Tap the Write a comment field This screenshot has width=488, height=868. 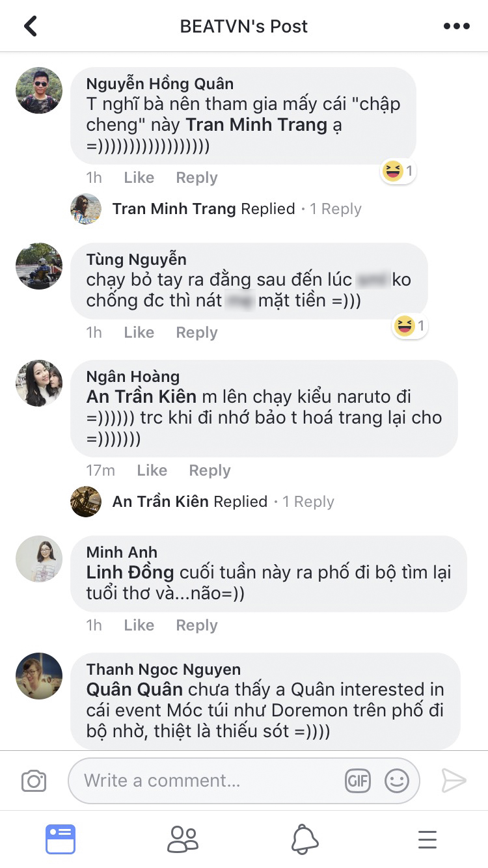coord(208,781)
